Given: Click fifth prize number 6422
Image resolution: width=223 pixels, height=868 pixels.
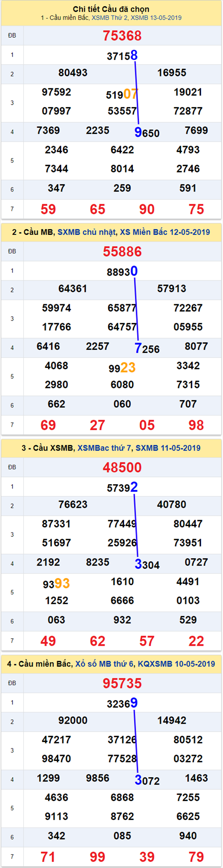Looking at the screenshot, I should tap(122, 150).
